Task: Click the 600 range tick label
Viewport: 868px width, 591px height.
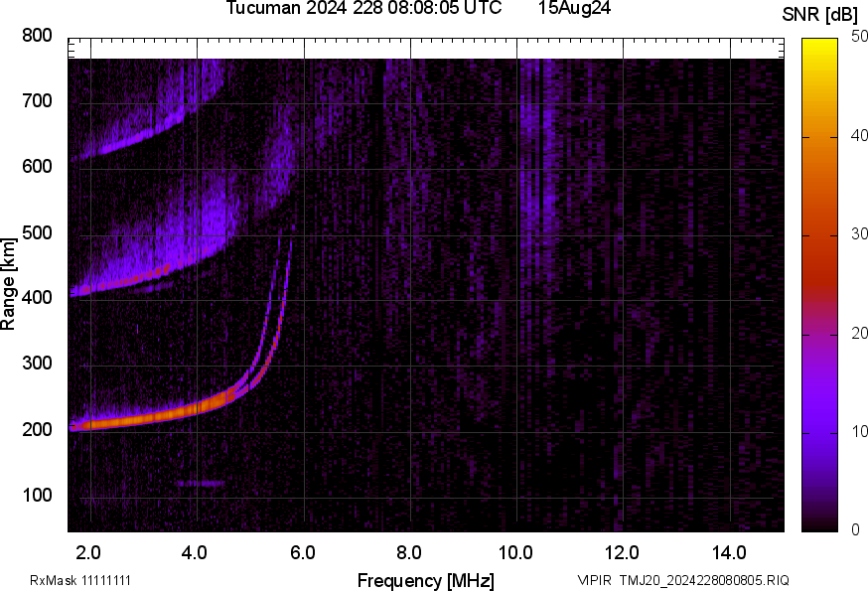Action: tap(37, 167)
